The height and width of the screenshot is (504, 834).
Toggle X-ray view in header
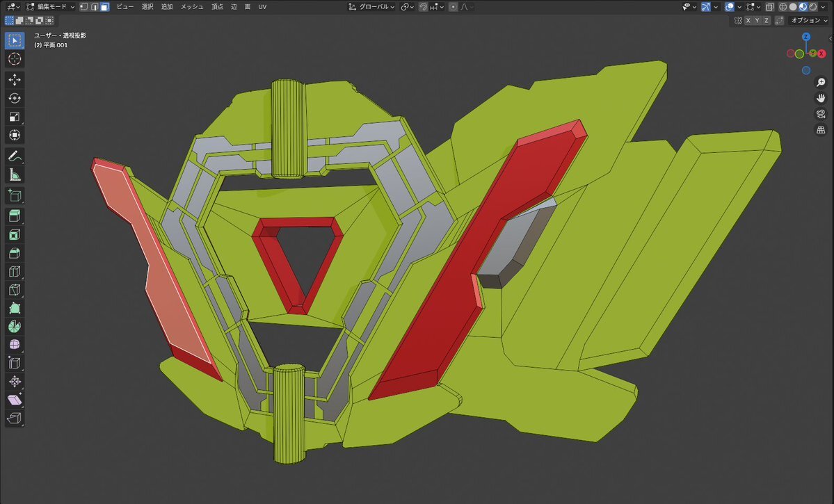pos(768,7)
